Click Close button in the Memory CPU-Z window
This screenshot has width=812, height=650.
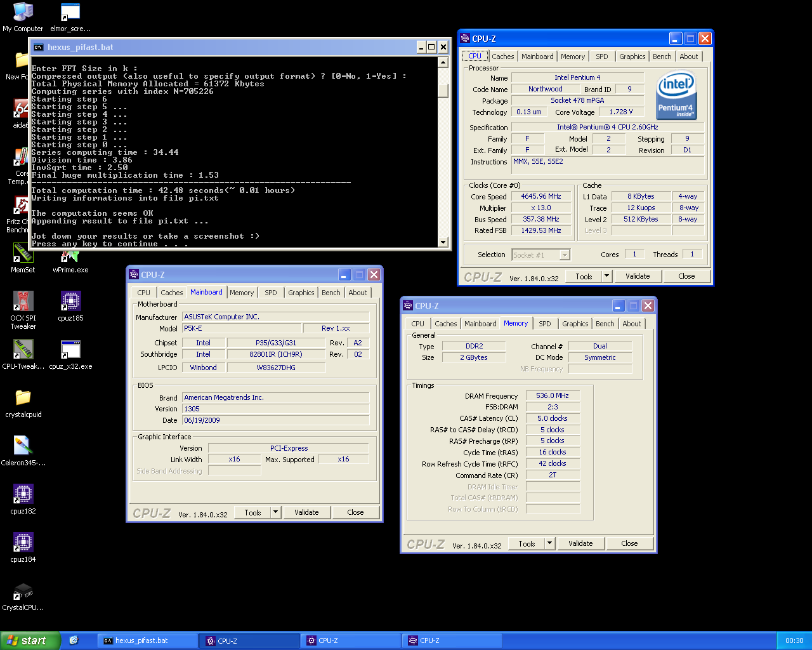pos(629,543)
